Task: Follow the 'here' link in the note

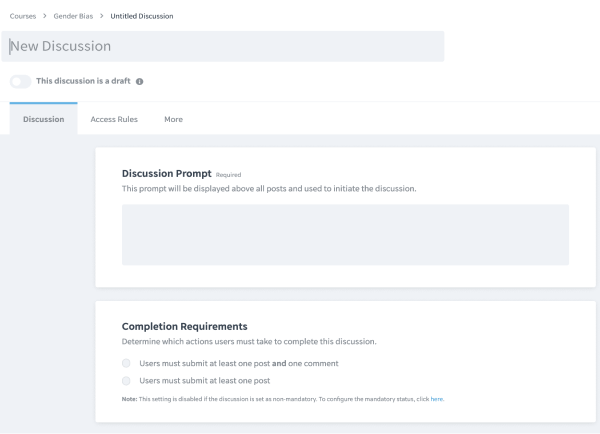Action: [x=437, y=399]
